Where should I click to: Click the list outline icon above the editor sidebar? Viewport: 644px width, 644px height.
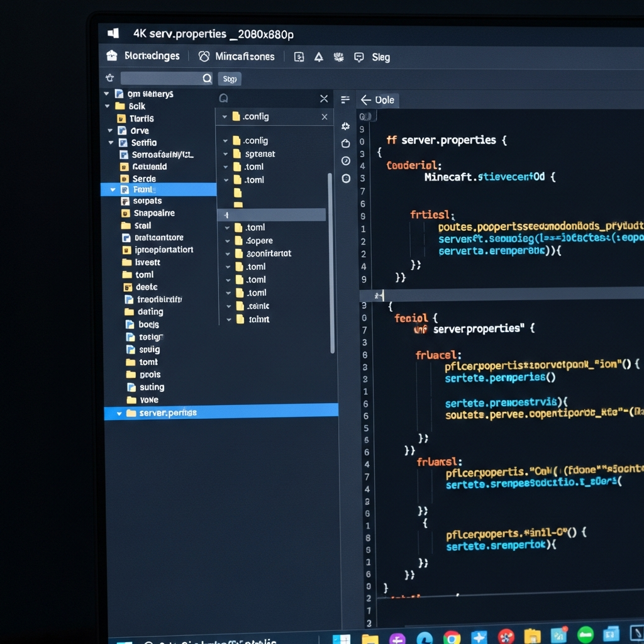pyautogui.click(x=345, y=99)
